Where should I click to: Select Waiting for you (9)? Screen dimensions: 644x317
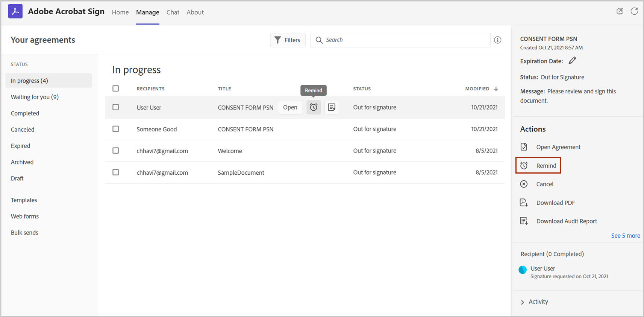click(35, 97)
